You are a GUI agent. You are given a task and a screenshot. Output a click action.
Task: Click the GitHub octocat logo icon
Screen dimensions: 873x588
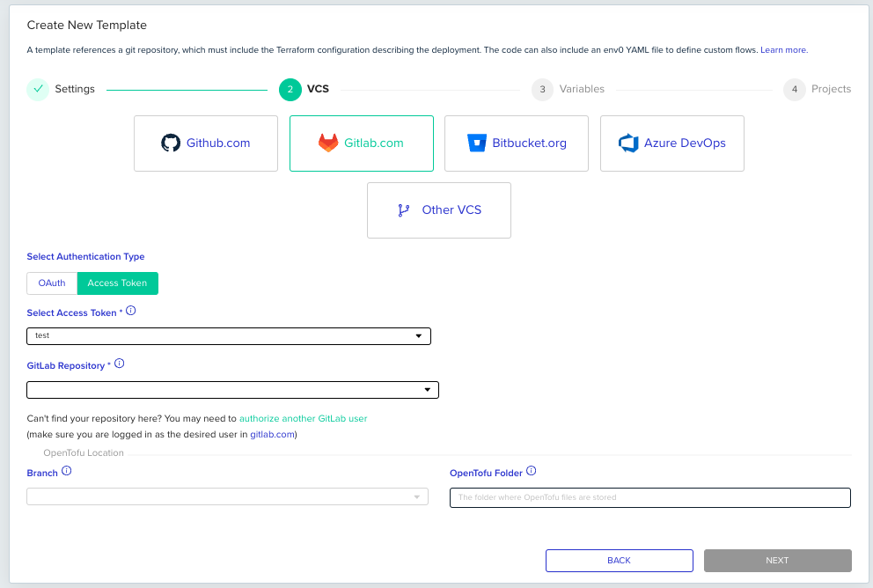pyautogui.click(x=171, y=143)
